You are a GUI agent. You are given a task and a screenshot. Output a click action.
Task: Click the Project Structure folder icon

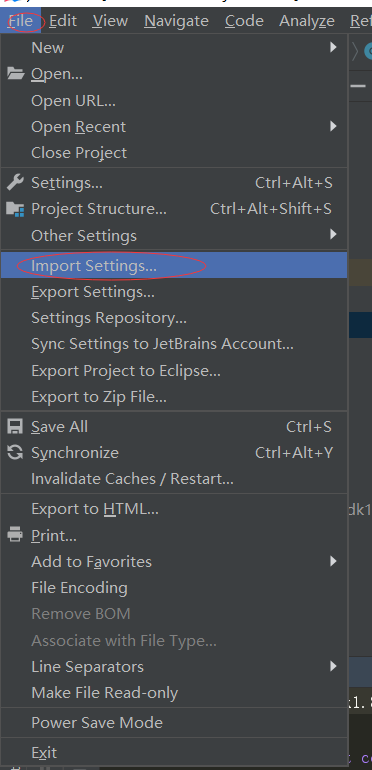(15, 209)
